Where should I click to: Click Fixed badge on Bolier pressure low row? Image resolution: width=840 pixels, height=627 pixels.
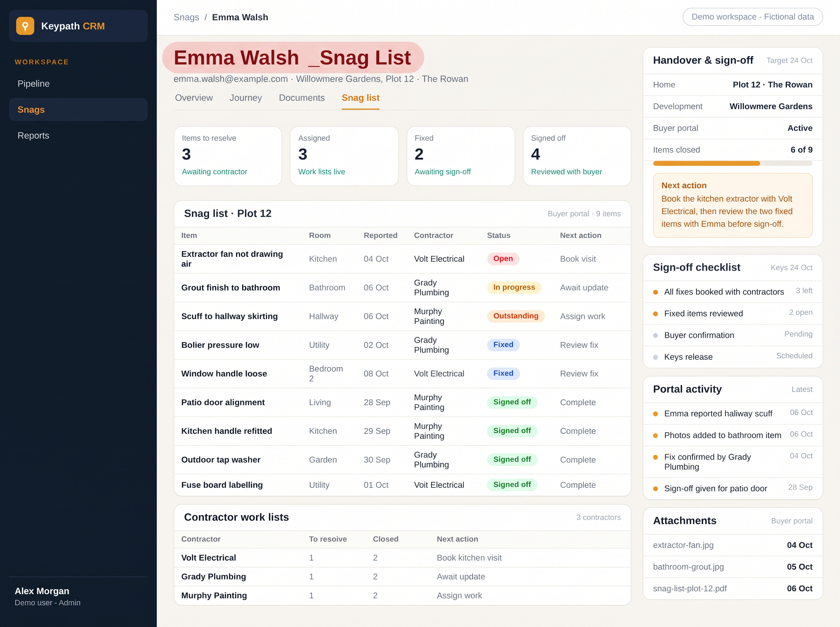[x=503, y=345]
